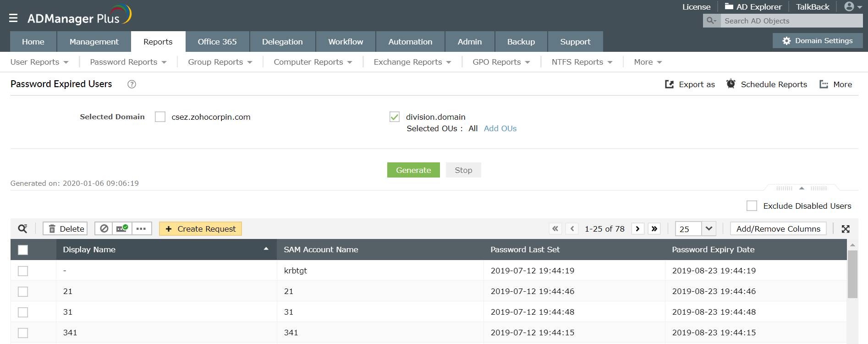Open the Admin tab

pyautogui.click(x=470, y=42)
